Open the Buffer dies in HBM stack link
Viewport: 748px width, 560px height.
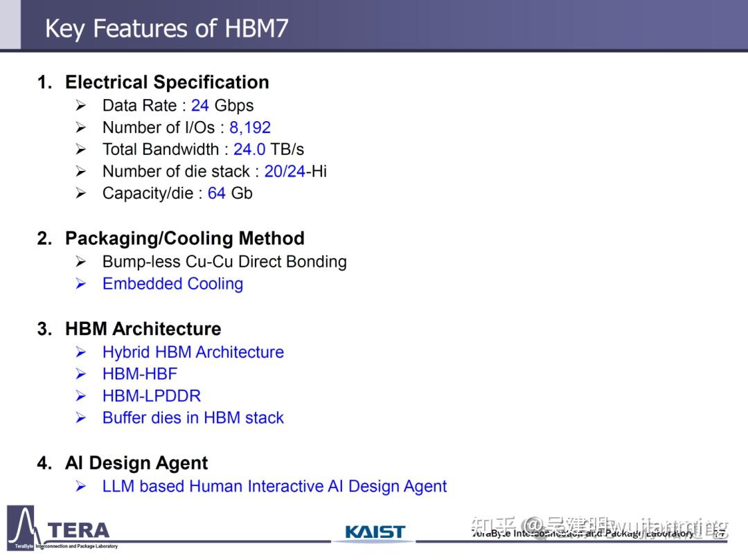tap(193, 418)
